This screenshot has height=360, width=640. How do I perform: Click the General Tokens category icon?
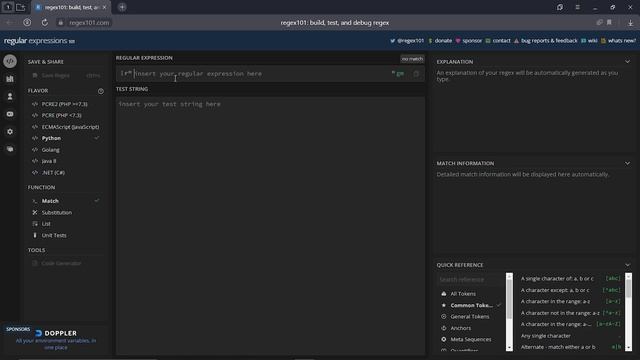tap(444, 316)
